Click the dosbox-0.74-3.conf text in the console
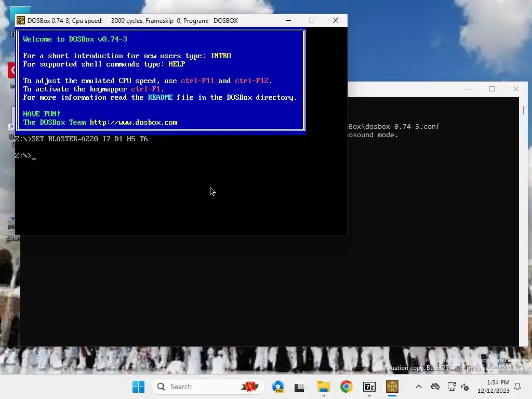The image size is (532, 399). [403, 127]
